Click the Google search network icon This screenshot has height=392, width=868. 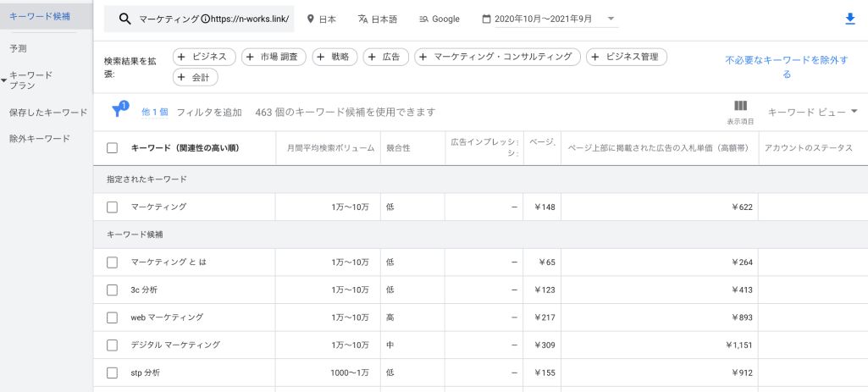pyautogui.click(x=423, y=19)
